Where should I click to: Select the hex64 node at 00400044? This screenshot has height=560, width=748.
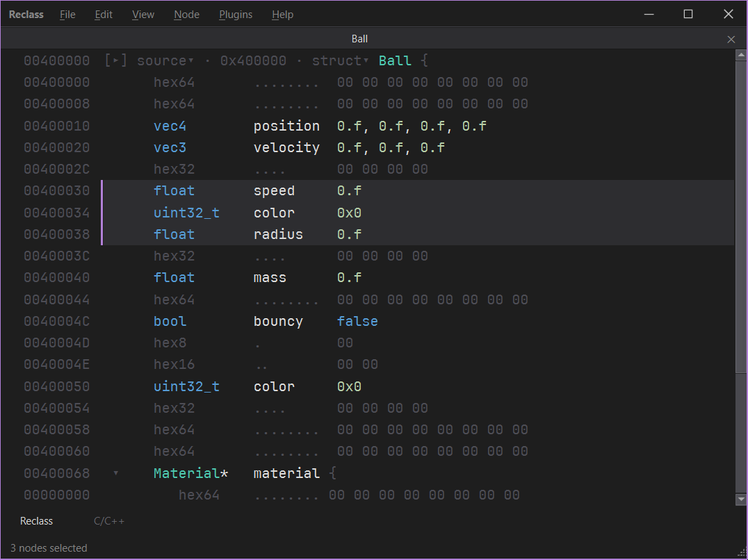174,299
